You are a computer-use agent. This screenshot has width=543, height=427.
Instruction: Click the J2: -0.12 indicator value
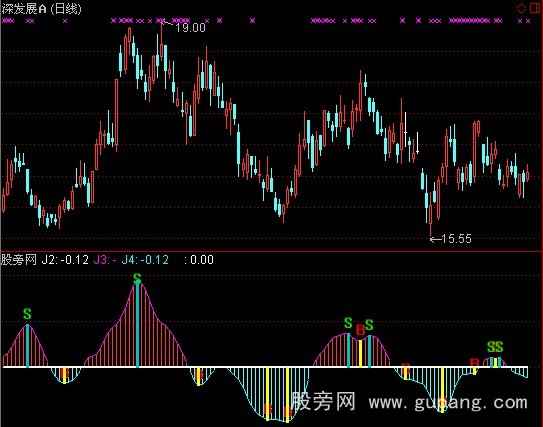(x=65, y=259)
